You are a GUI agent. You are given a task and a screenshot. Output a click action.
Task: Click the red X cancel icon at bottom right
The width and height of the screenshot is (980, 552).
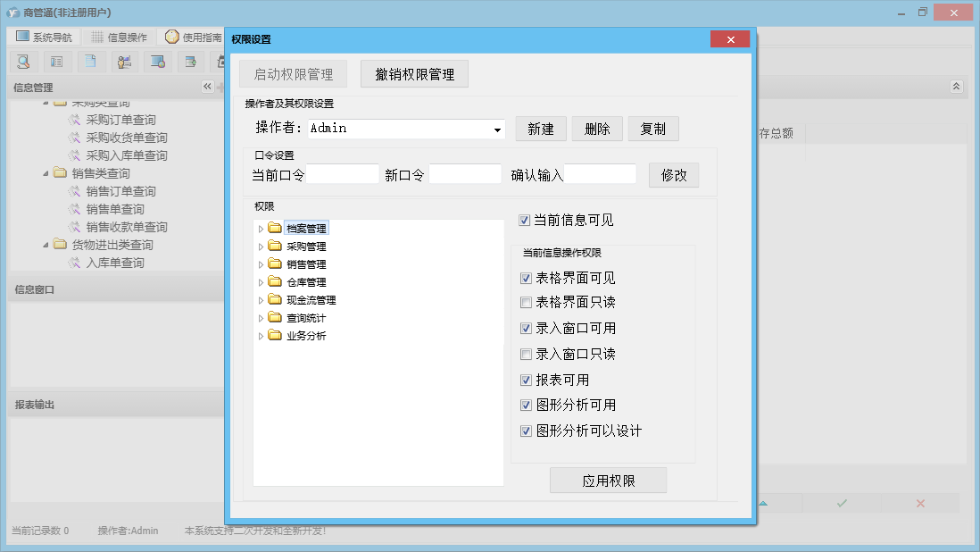[x=920, y=503]
